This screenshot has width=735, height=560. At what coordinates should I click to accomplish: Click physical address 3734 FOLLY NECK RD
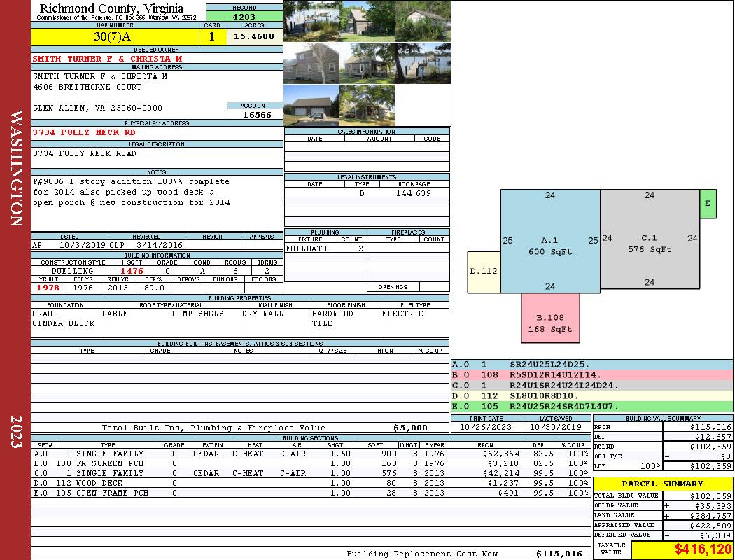(84, 132)
